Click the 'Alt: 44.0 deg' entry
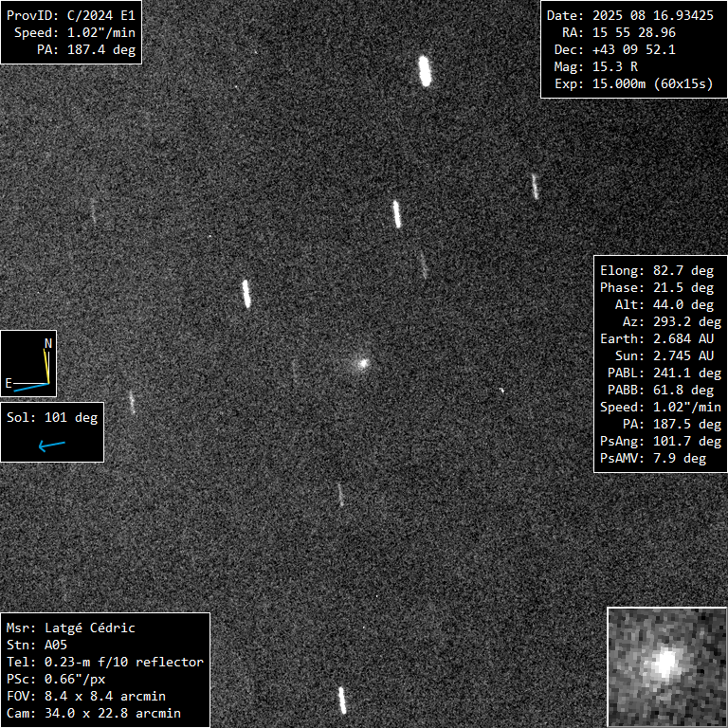 tap(664, 305)
